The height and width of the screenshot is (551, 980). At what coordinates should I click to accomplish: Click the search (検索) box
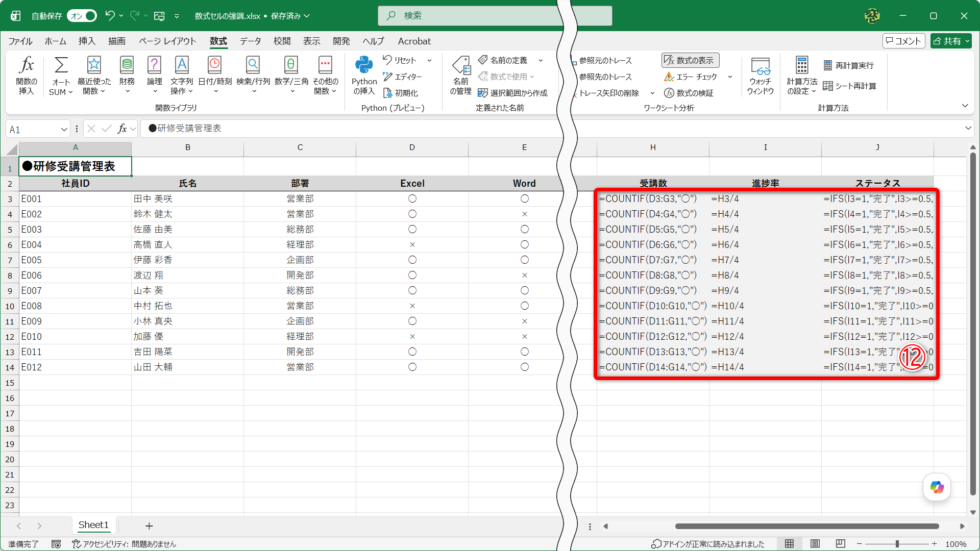tap(495, 16)
